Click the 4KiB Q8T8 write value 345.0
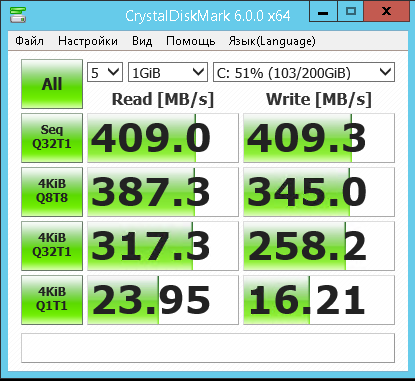The height and width of the screenshot is (381, 415). pyautogui.click(x=319, y=192)
